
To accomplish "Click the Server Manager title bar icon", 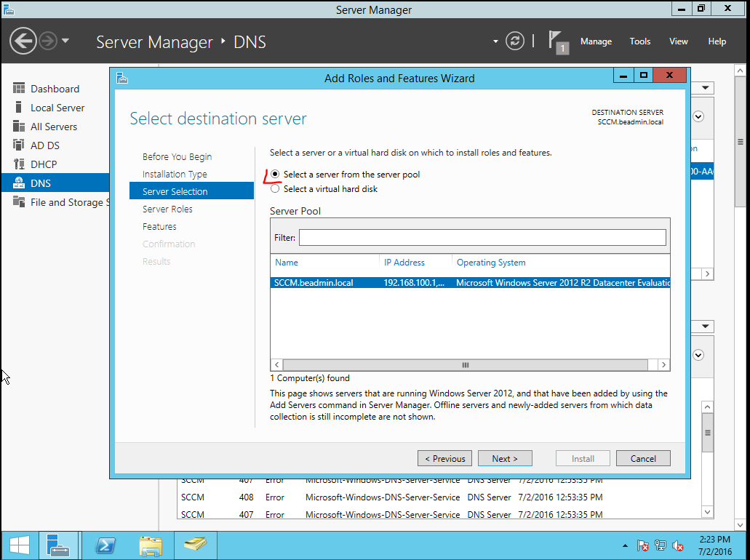I will [x=9, y=9].
